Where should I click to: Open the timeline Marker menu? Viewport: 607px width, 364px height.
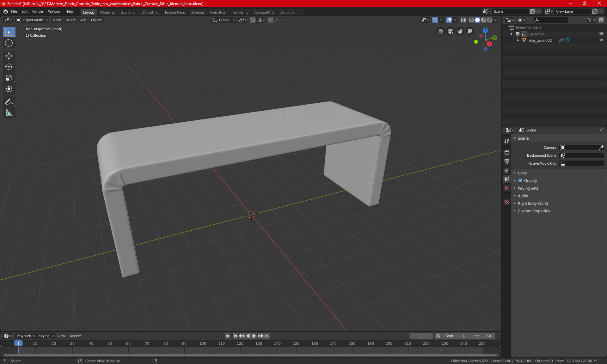pos(75,336)
